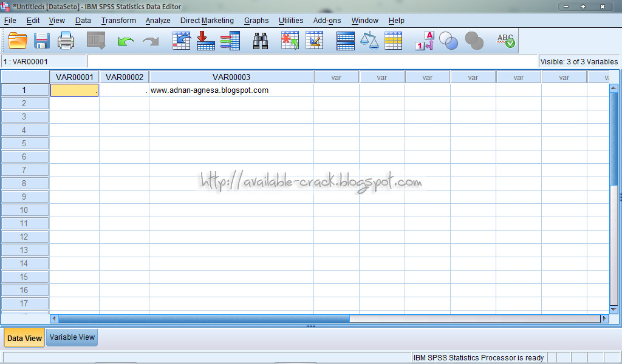
Task: Print using the printer icon
Action: [x=66, y=41]
